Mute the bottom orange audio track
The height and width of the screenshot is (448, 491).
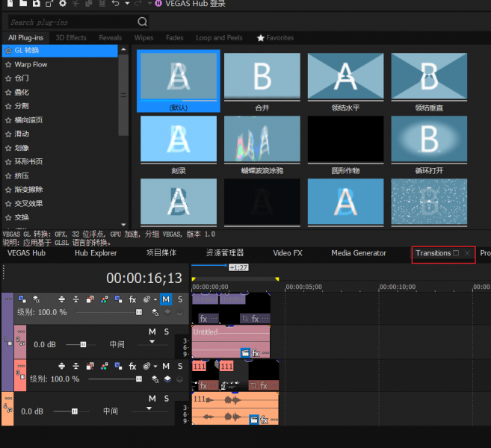click(152, 399)
